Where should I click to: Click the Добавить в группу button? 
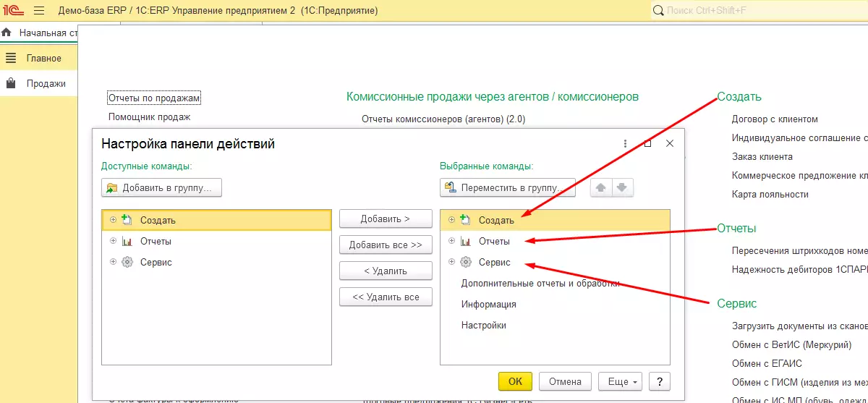click(x=161, y=188)
